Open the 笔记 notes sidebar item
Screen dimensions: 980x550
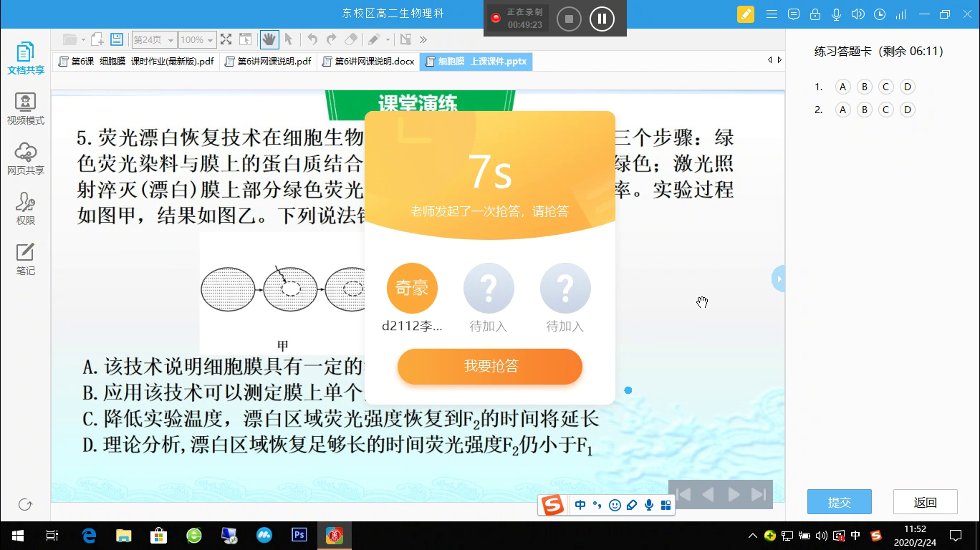26,259
